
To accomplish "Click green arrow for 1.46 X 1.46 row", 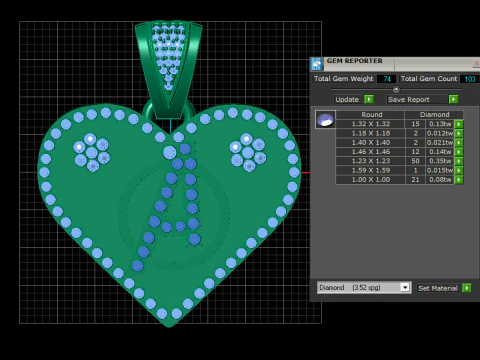I will pyautogui.click(x=459, y=152).
